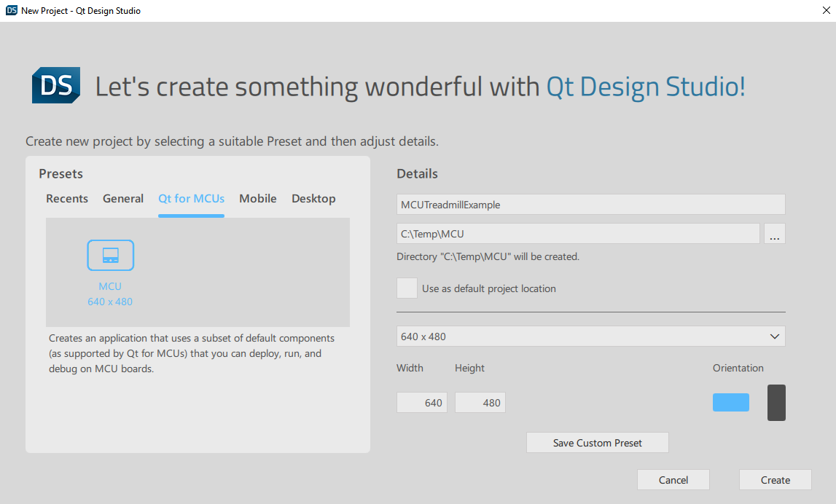
Task: Open the 640 x 480 resolution dropdown
Action: pyautogui.click(x=590, y=336)
